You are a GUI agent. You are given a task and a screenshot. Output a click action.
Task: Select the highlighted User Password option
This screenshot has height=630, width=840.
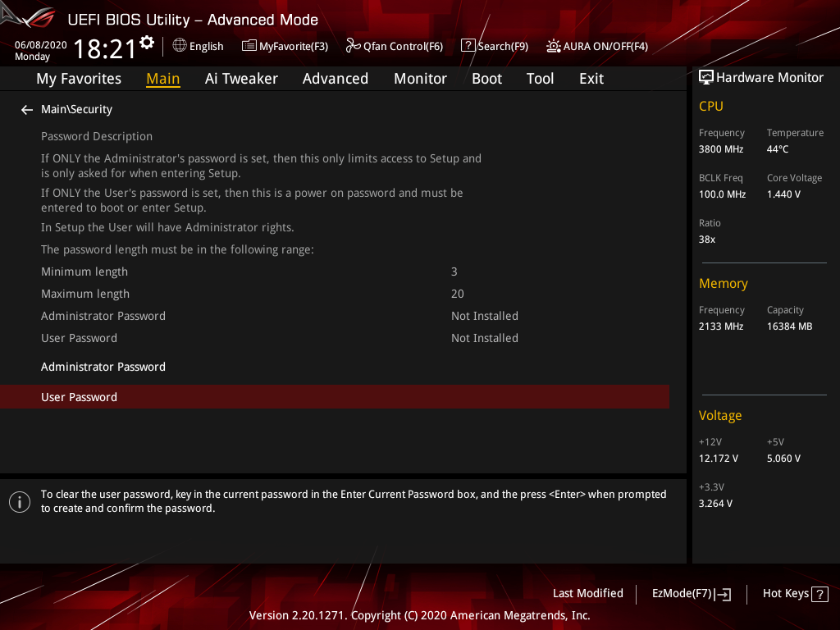pos(335,397)
